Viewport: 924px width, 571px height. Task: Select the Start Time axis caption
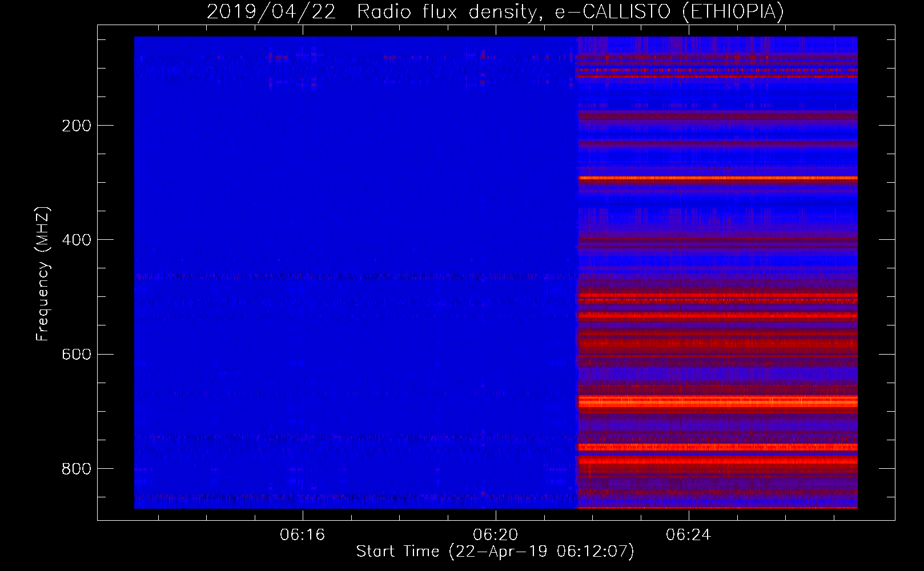[x=495, y=552]
